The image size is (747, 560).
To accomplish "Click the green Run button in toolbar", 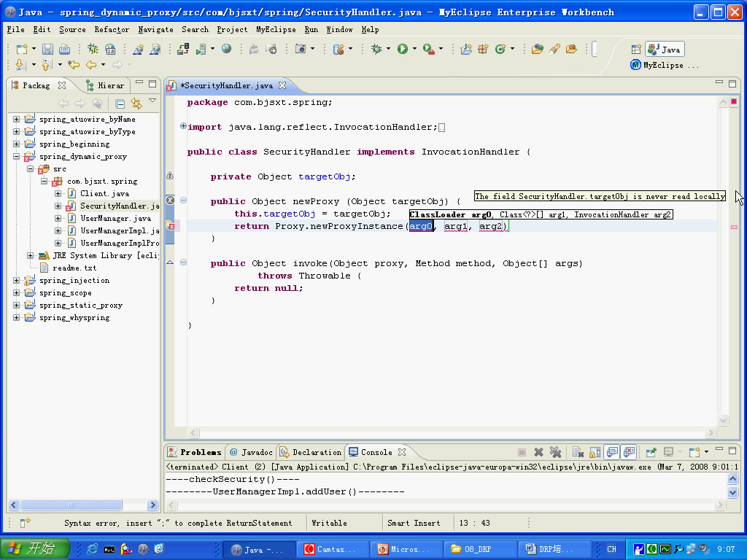I will [x=402, y=49].
